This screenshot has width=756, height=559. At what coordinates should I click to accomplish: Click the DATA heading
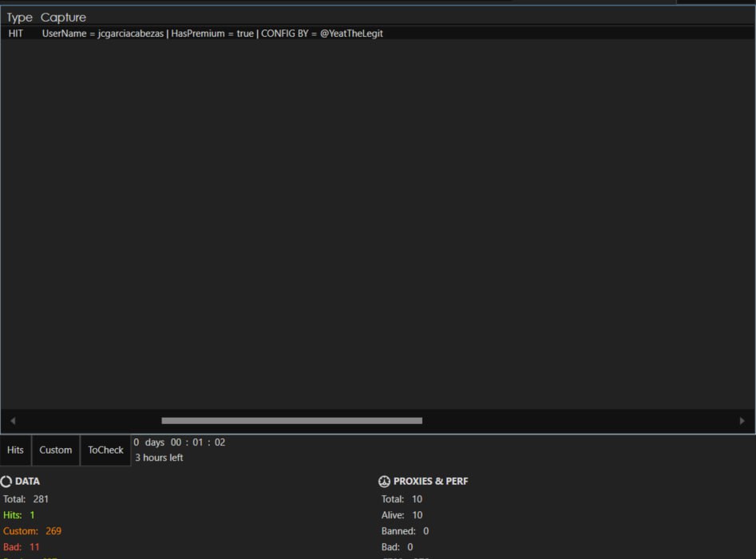27,482
